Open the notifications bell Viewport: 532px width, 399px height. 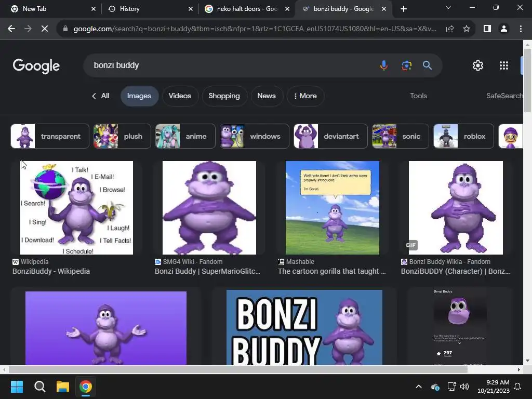pyautogui.click(x=518, y=387)
